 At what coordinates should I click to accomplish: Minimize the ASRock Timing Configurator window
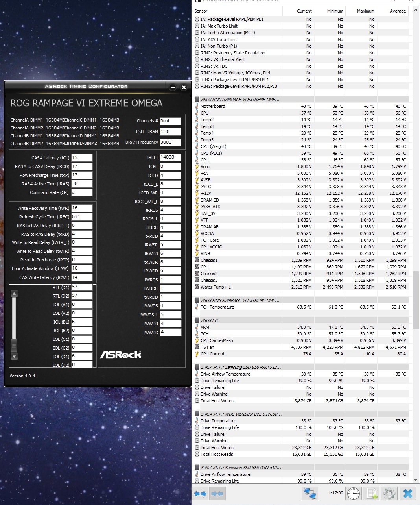click(x=173, y=87)
